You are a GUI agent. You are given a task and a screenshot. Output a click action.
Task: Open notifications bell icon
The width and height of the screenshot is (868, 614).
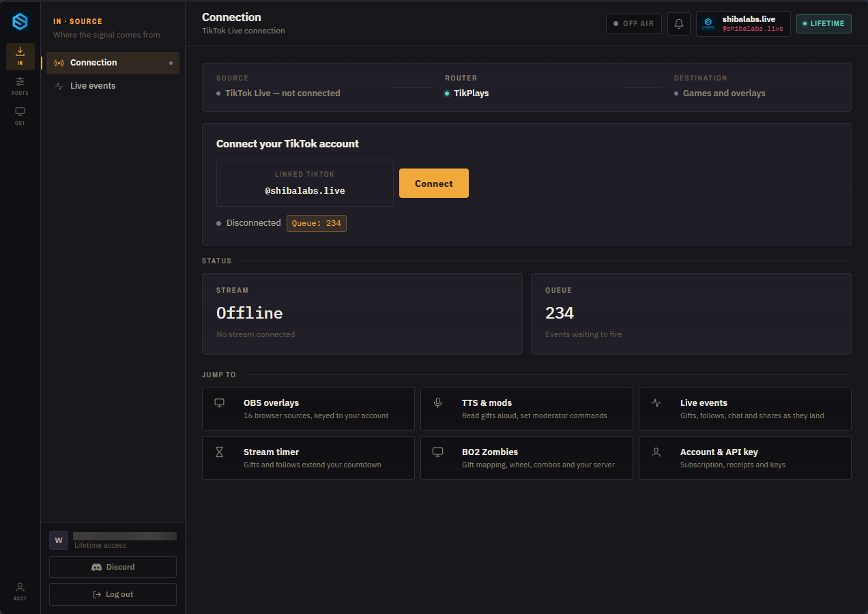pyautogui.click(x=679, y=23)
